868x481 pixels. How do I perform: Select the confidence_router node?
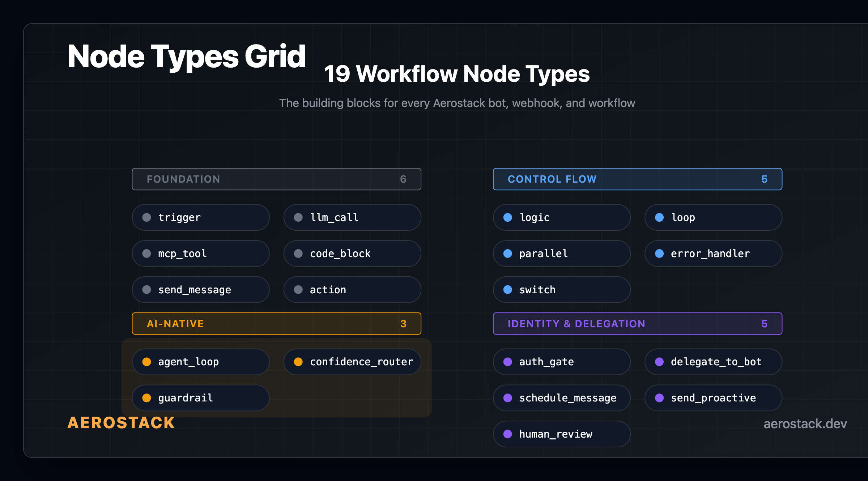[352, 362]
